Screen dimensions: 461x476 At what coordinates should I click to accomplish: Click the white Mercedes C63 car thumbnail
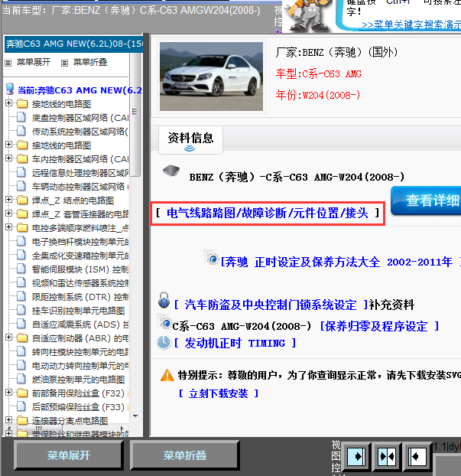212,77
